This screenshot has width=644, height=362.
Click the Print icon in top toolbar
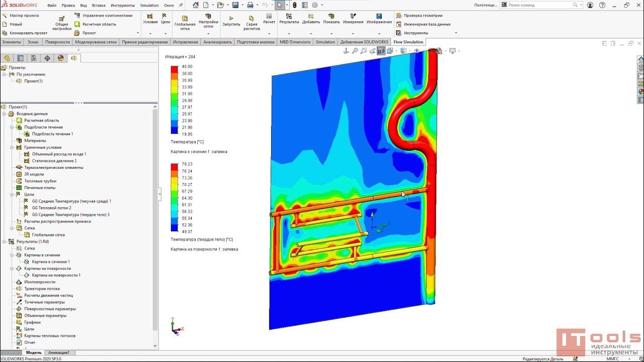[x=250, y=5]
